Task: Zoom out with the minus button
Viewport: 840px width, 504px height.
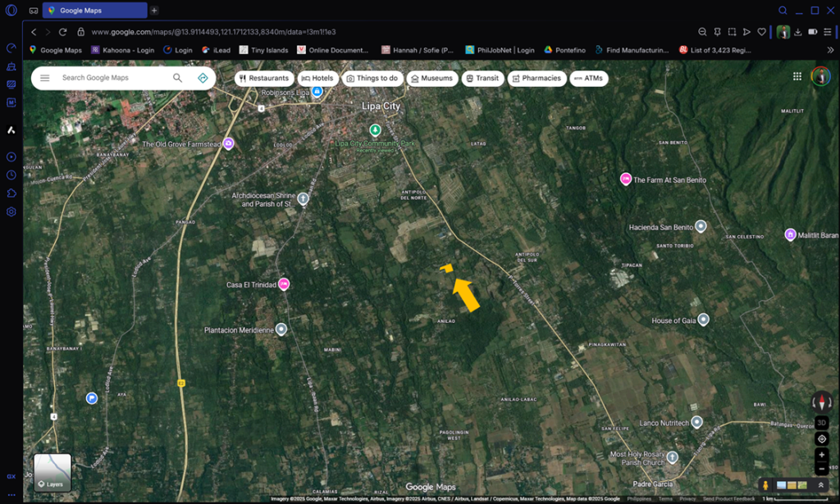Action: pyautogui.click(x=821, y=469)
